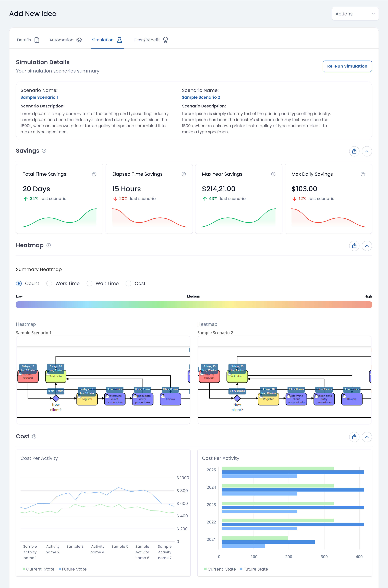Click plain data entry procedures in Scenario 2

[x=324, y=399]
